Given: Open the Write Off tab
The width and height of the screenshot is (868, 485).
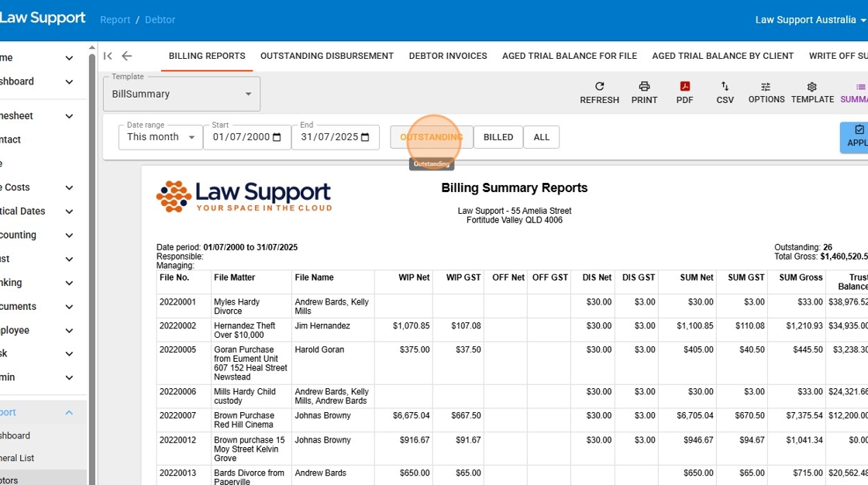Looking at the screenshot, I should coord(838,56).
